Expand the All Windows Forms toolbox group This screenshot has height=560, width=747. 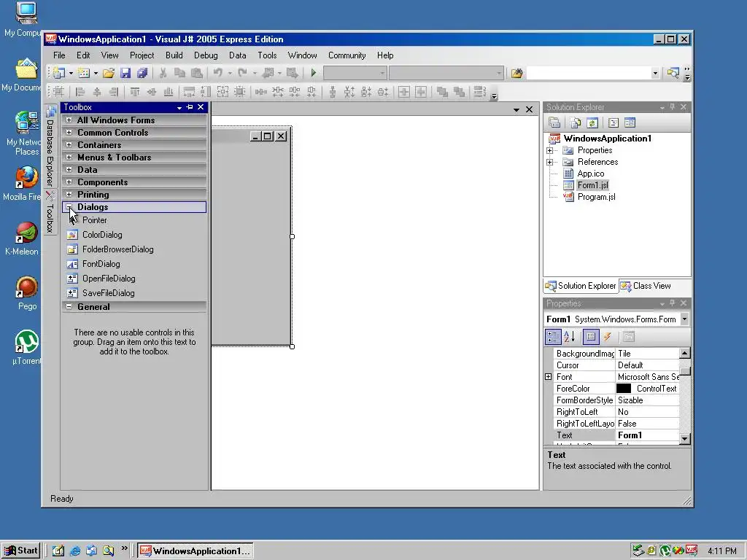[69, 120]
